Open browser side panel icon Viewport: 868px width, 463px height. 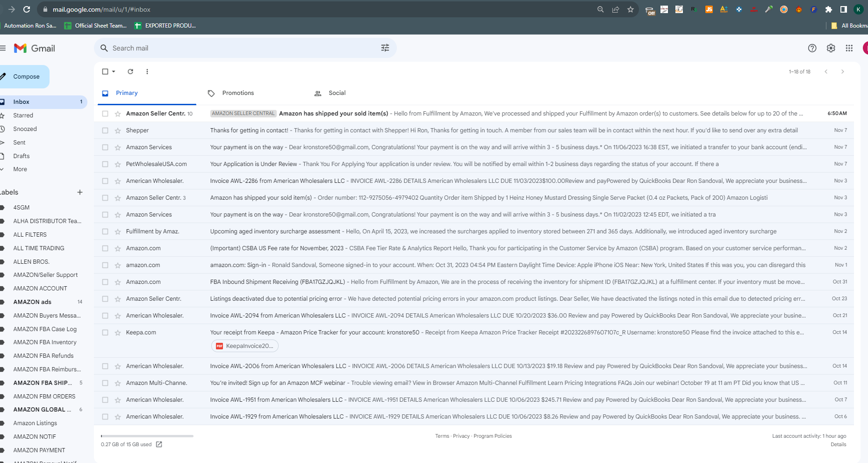(844, 9)
